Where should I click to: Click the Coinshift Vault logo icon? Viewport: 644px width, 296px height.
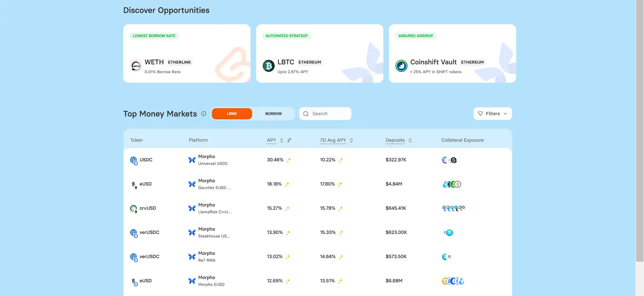coord(401,66)
